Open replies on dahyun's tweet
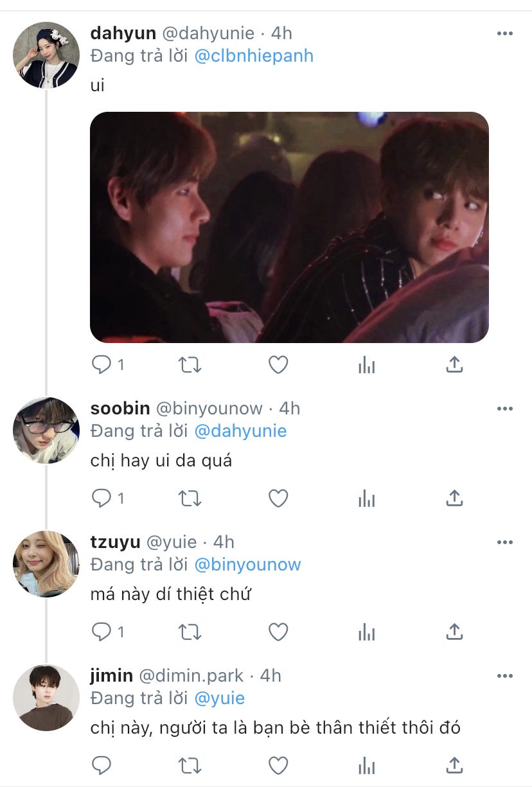532x787 pixels. tap(102, 365)
